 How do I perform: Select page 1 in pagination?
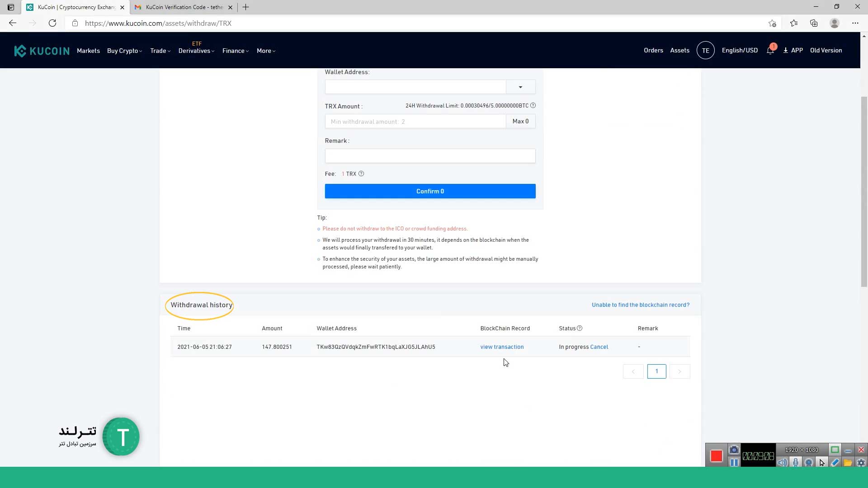(x=656, y=371)
